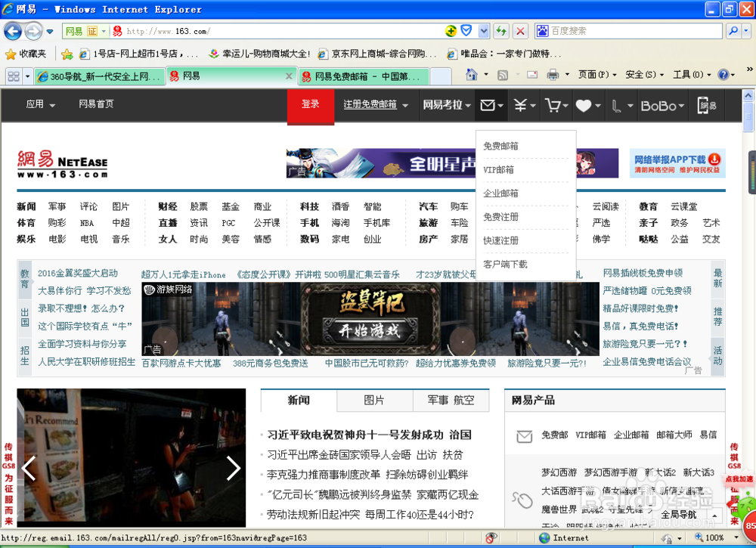Click the blue help question mark icon
This screenshot has width=756, height=548.
tap(723, 75)
